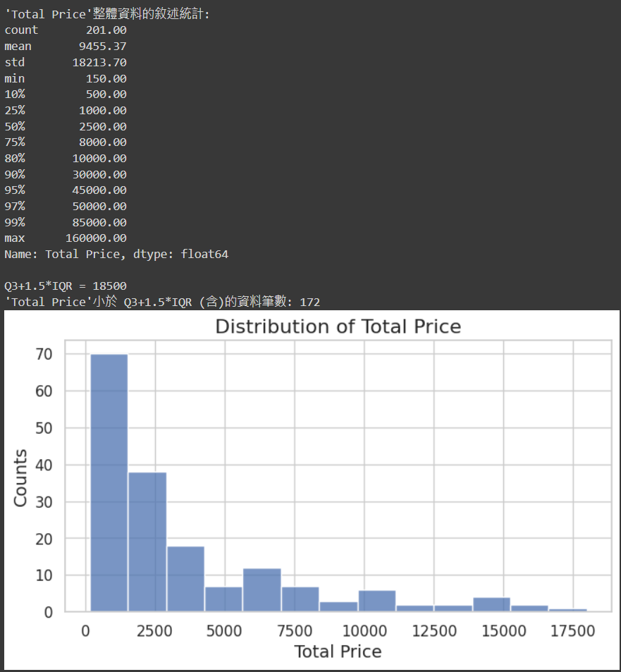Click the 70 y-axis tick label

pyautogui.click(x=44, y=354)
